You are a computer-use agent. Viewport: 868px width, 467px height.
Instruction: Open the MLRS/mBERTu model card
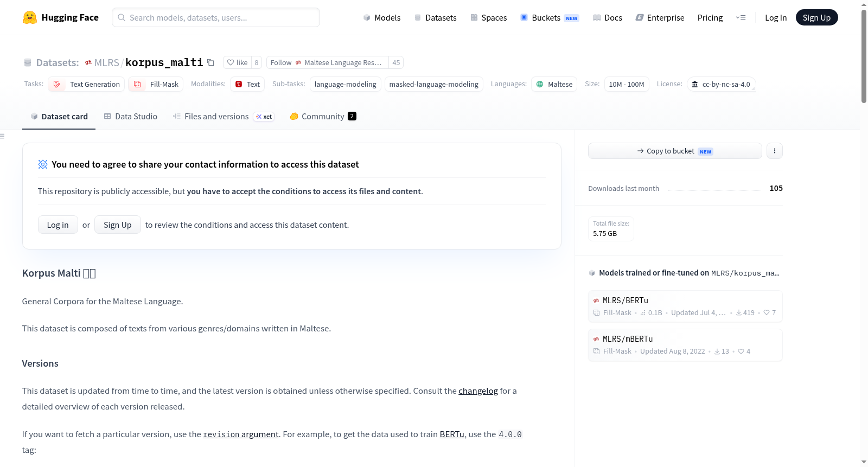(685, 345)
